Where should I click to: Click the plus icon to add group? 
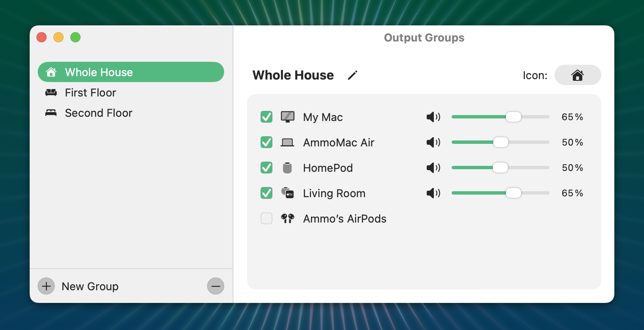[46, 286]
